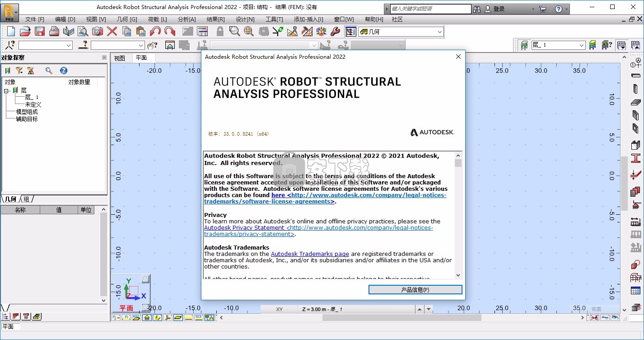Save the project with the red floppy icon

40,31
